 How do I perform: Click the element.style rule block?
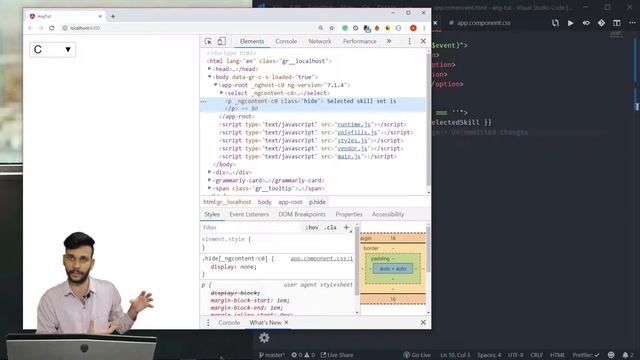pos(278,243)
